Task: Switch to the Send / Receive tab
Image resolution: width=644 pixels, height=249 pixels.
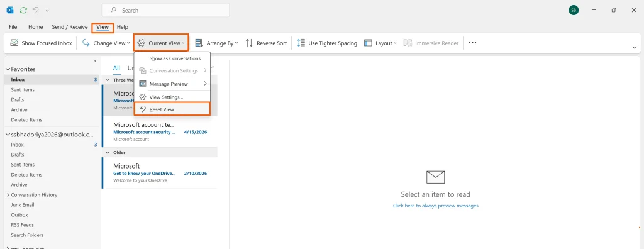Action: (69, 26)
